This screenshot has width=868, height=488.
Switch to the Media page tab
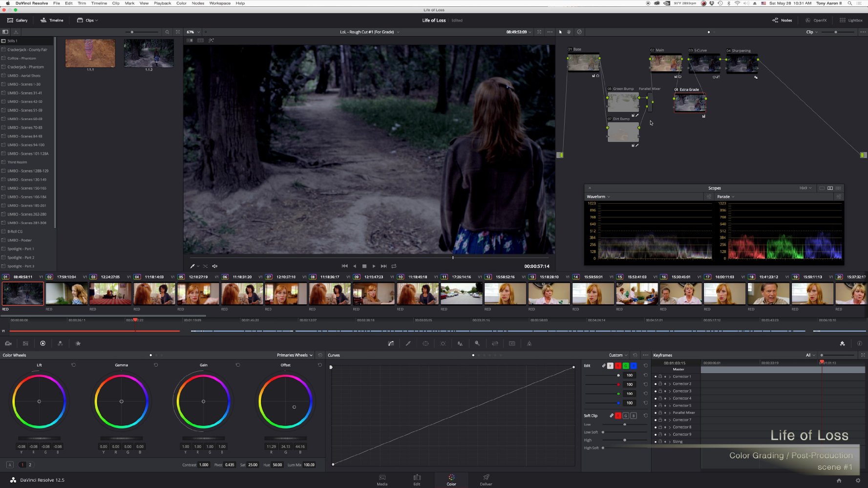coord(382,480)
